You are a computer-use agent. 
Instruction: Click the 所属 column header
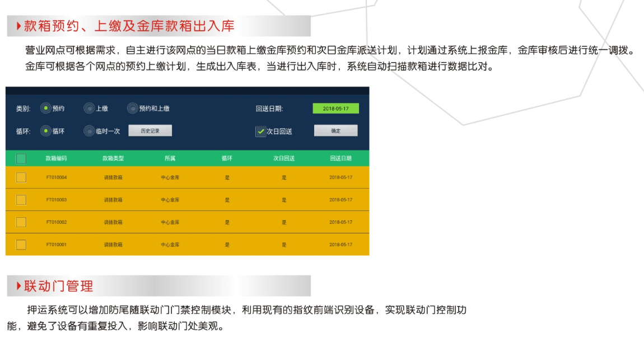(x=170, y=158)
